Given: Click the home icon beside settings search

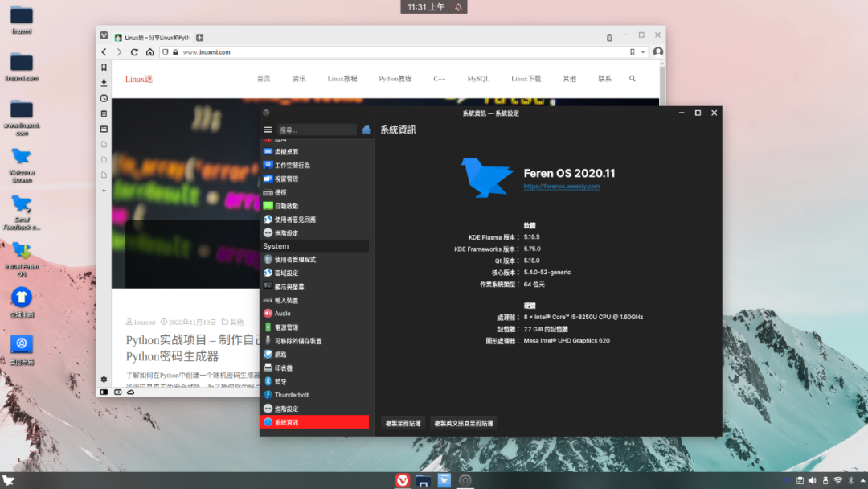Looking at the screenshot, I should pos(366,129).
